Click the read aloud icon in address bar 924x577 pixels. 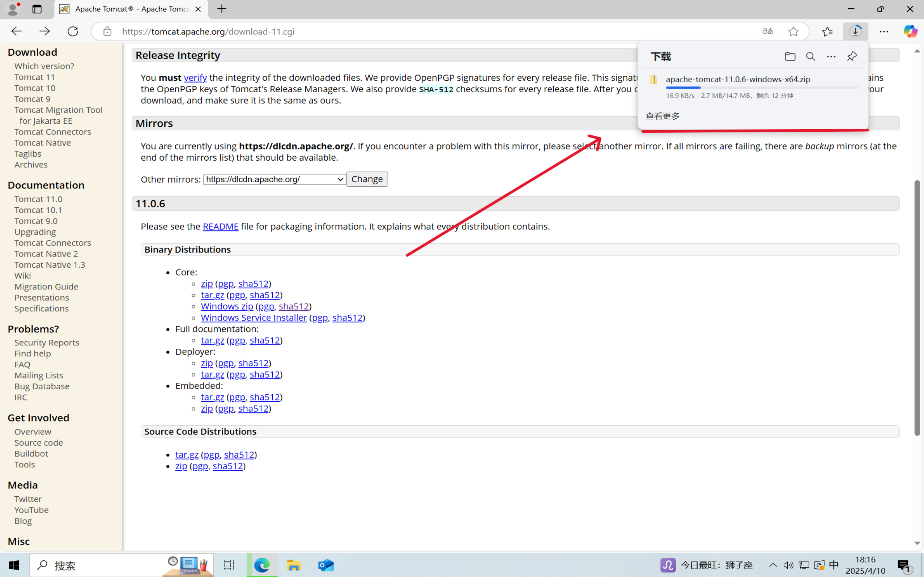767,31
